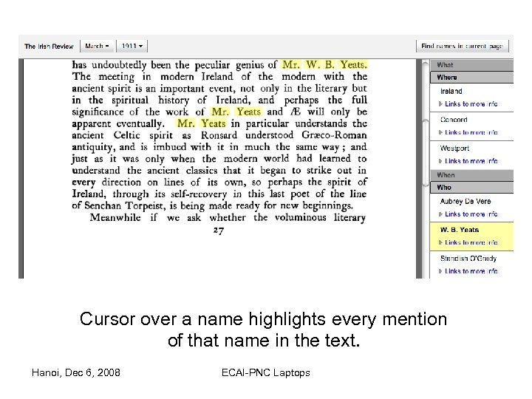Open Links to more info under W. B. Yeats
532x399 pixels.
pos(471,242)
